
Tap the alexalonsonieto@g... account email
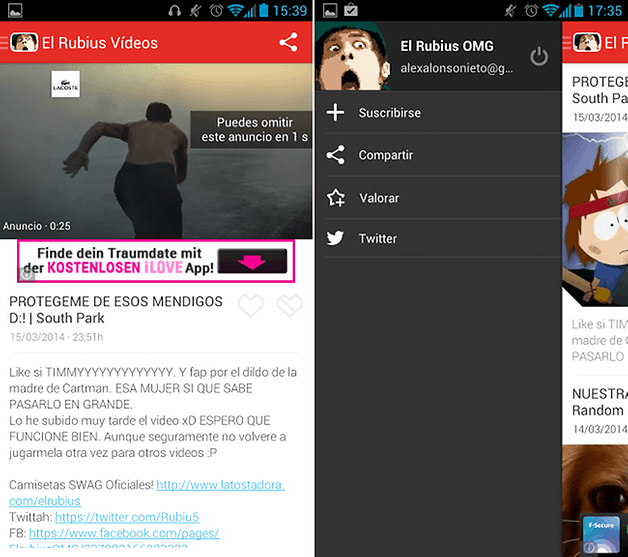point(457,68)
